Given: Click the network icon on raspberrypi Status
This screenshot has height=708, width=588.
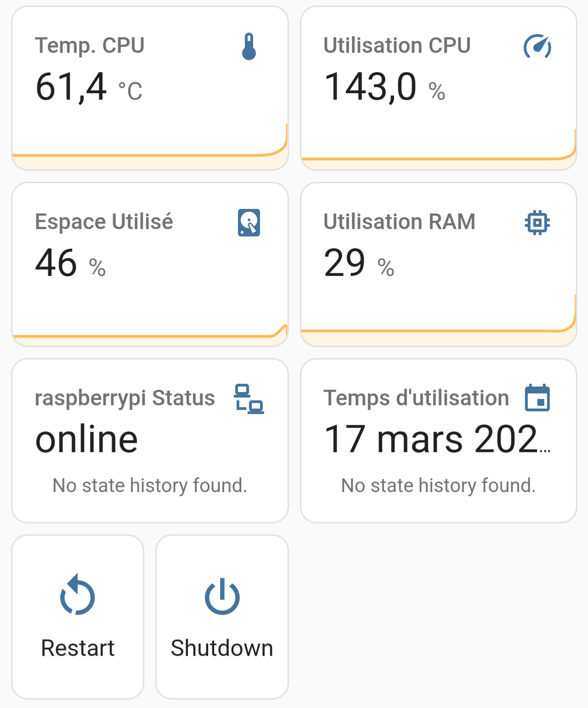Looking at the screenshot, I should click(x=249, y=399).
